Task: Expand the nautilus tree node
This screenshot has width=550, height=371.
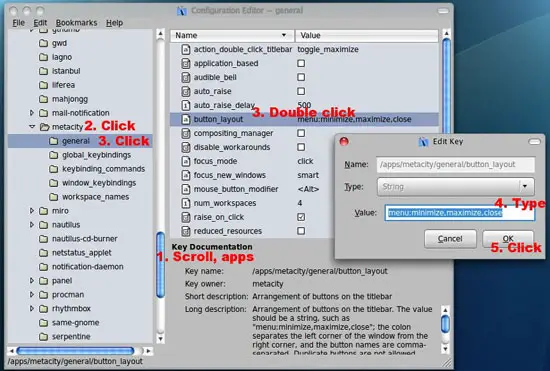Action: [32, 225]
